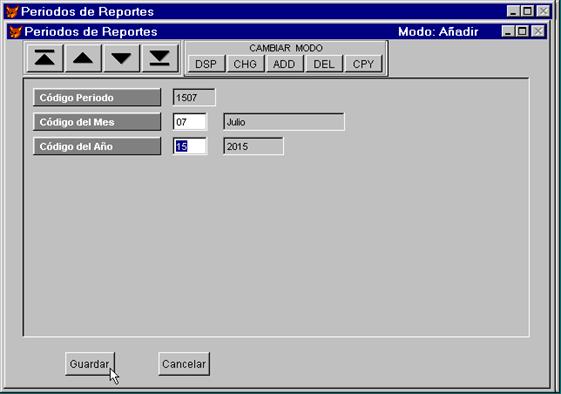Switch to DEL delete mode
The height and width of the screenshot is (394, 561).
point(324,64)
